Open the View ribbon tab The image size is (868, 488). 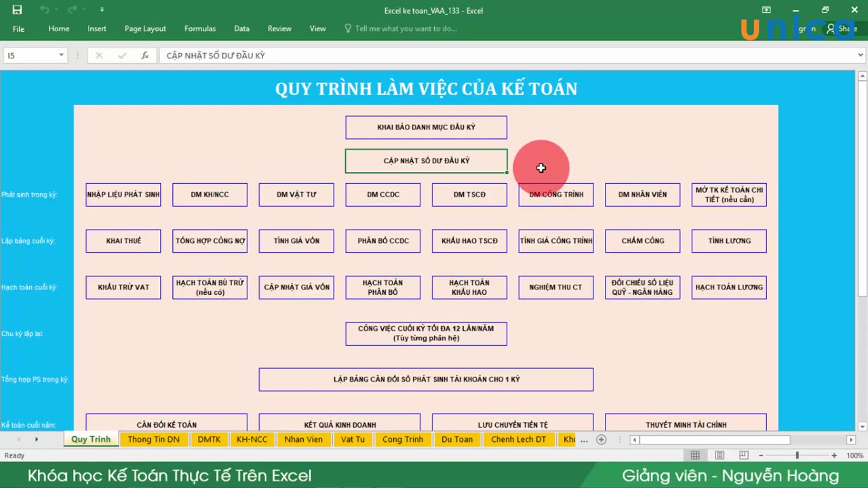[317, 28]
